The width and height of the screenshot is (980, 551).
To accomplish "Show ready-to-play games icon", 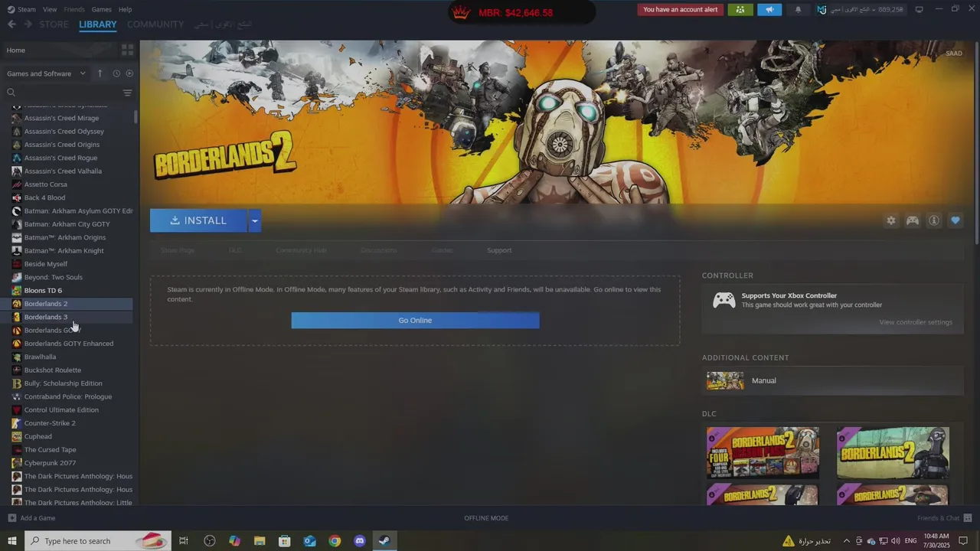I will (129, 73).
